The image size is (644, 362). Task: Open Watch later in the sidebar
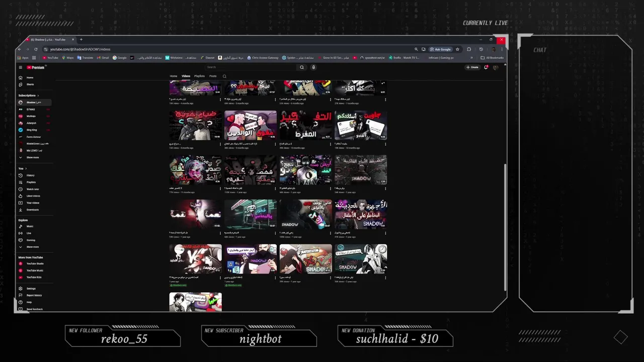(34, 189)
